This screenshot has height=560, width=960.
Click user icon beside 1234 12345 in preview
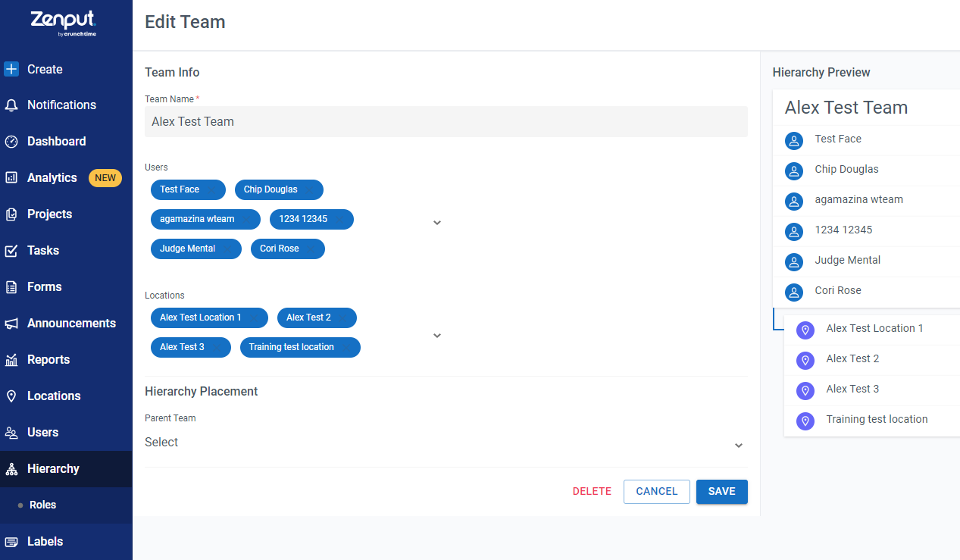pos(794,231)
